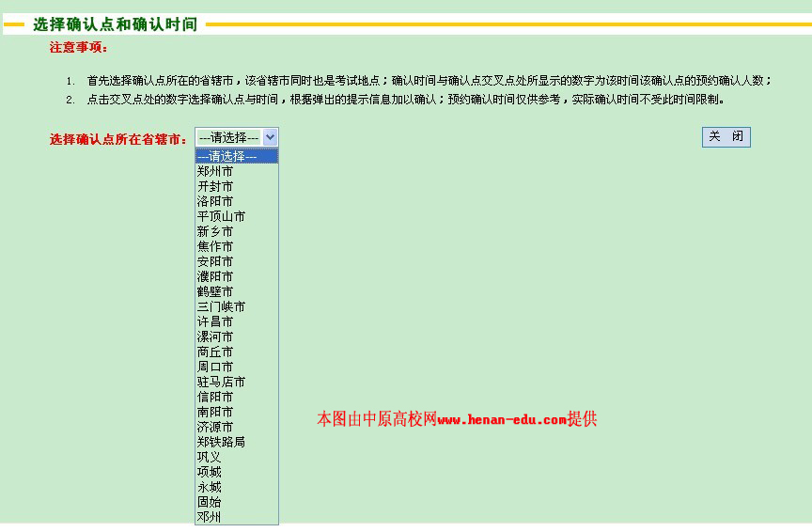
Task: Choose 开封市 in the dropdown list
Action: point(215,187)
